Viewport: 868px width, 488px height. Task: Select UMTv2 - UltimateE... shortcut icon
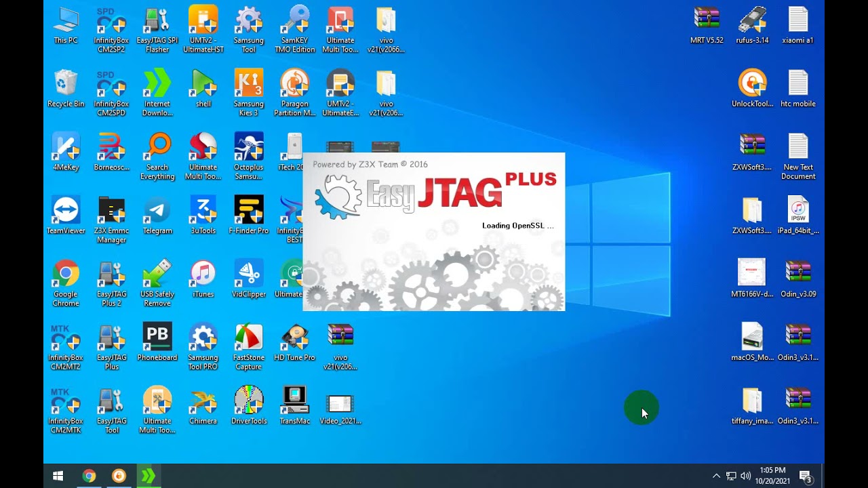click(340, 94)
